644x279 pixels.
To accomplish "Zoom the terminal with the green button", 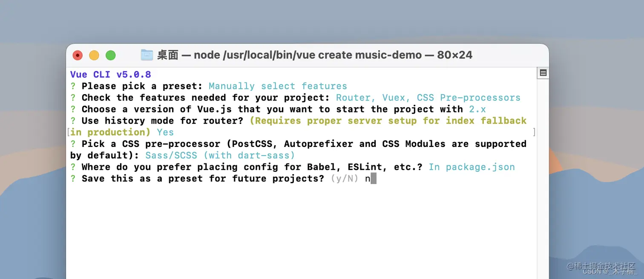I will coord(111,55).
